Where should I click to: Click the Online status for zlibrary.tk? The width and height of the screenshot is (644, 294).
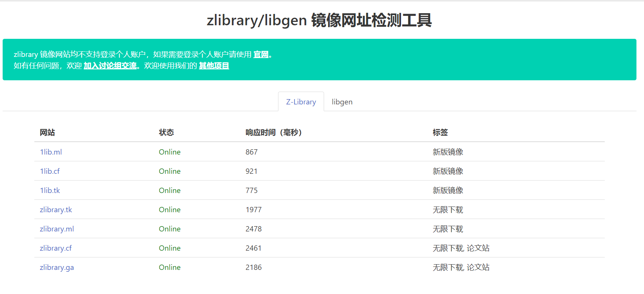pyautogui.click(x=170, y=210)
